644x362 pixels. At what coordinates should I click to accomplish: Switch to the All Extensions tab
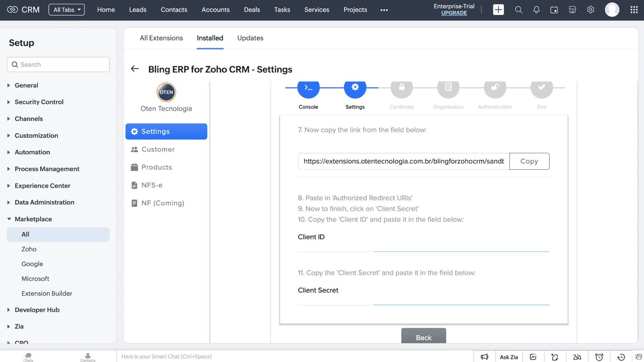coord(161,38)
